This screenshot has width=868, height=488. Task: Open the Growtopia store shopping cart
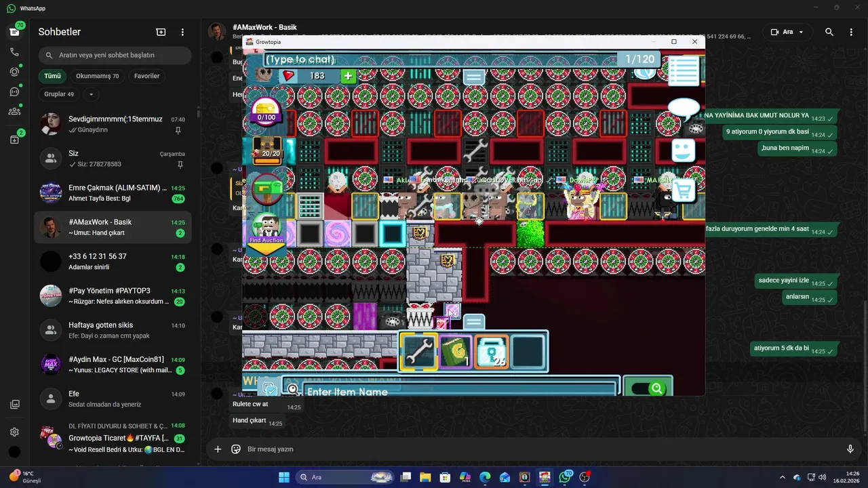click(x=684, y=192)
